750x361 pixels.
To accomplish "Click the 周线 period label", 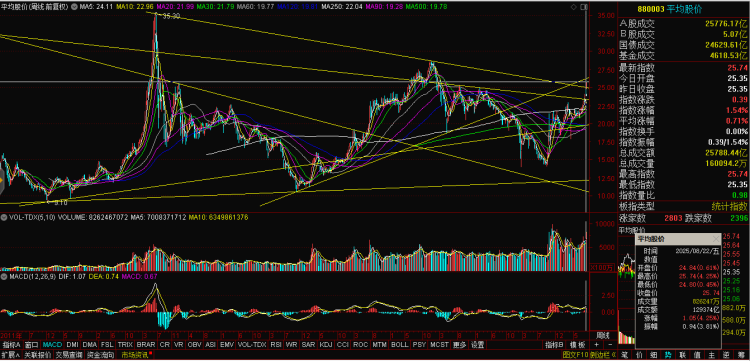I will click(x=603, y=334).
